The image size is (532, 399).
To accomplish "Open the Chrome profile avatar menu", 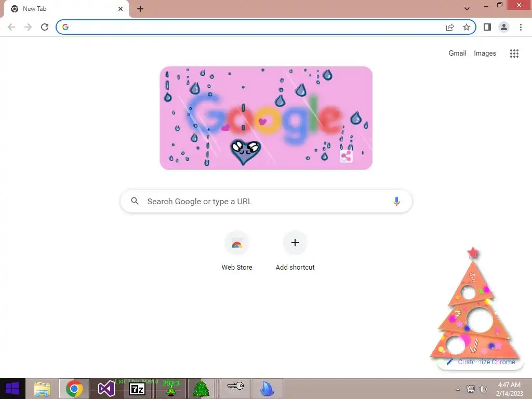I will pyautogui.click(x=504, y=27).
